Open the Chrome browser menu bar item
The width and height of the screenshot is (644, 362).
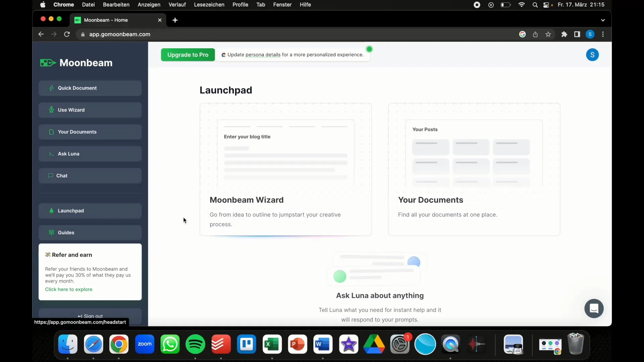[63, 5]
